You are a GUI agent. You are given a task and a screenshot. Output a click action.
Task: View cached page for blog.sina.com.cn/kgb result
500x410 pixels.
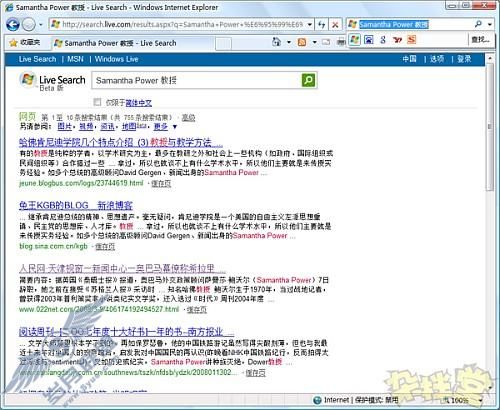point(105,246)
